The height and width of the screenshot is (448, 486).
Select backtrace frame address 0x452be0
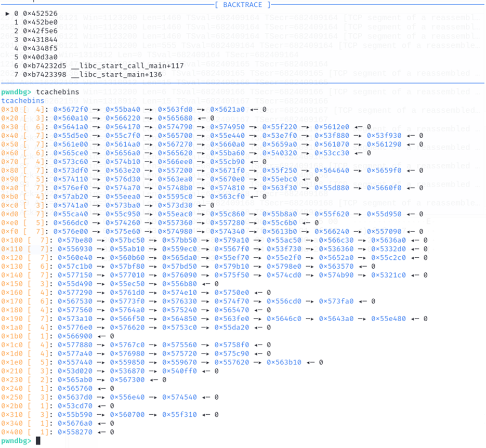point(41,22)
